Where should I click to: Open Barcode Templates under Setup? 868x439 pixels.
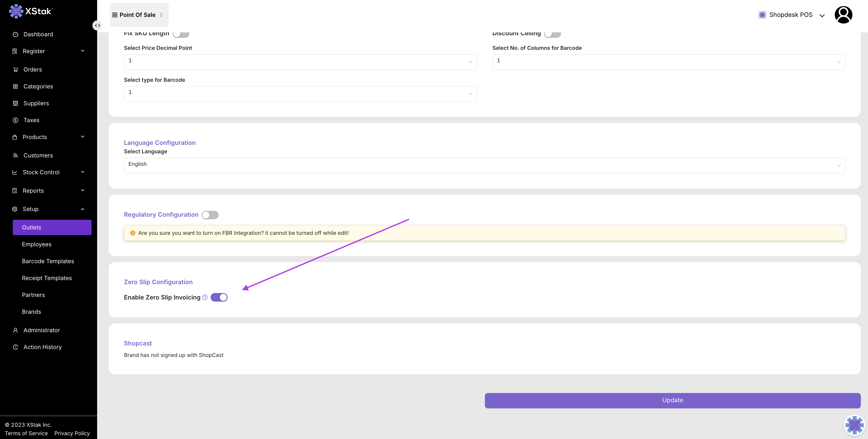pyautogui.click(x=48, y=261)
